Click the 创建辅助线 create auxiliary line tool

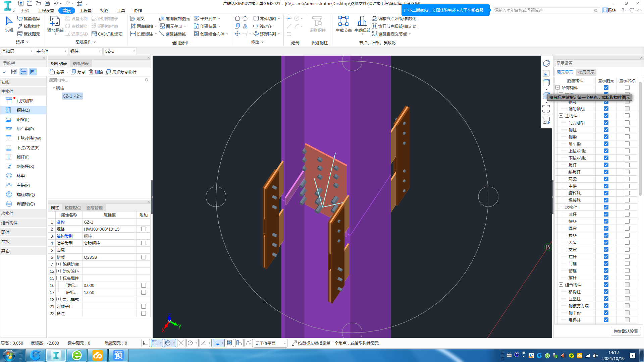click(x=173, y=34)
